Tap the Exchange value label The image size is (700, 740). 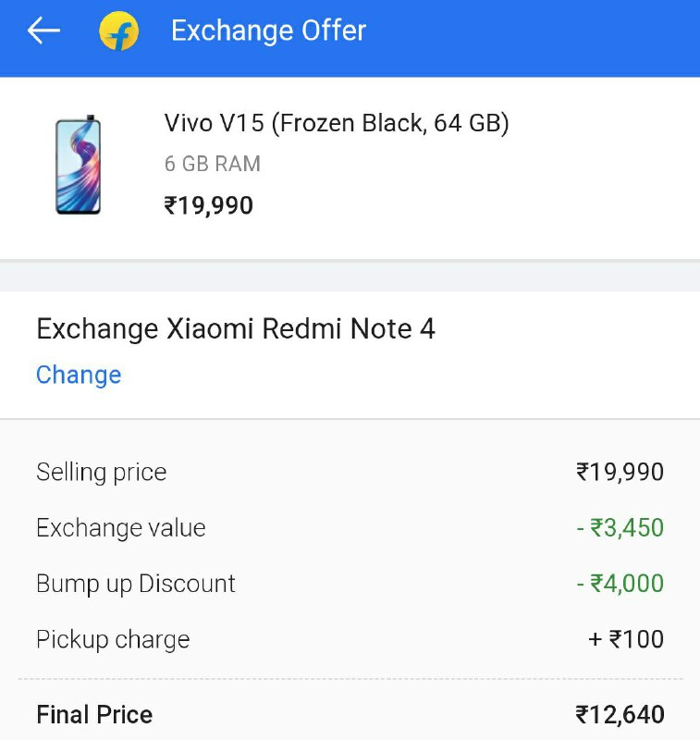tap(121, 527)
